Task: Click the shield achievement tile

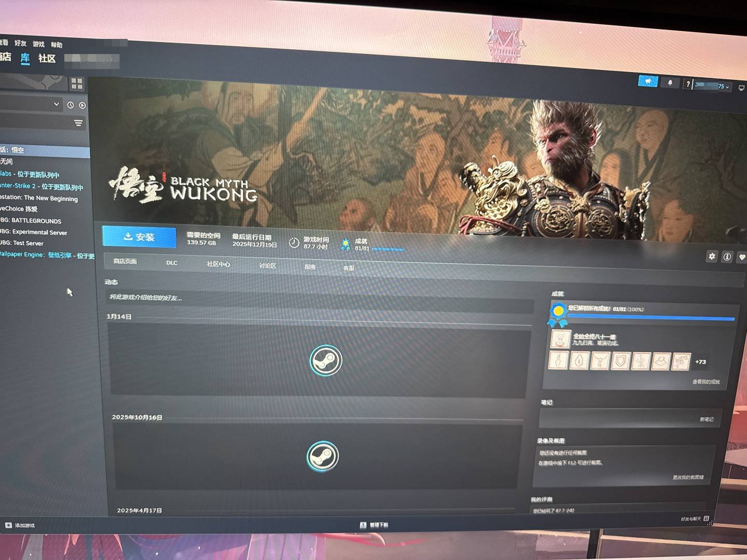Action: pos(620,361)
